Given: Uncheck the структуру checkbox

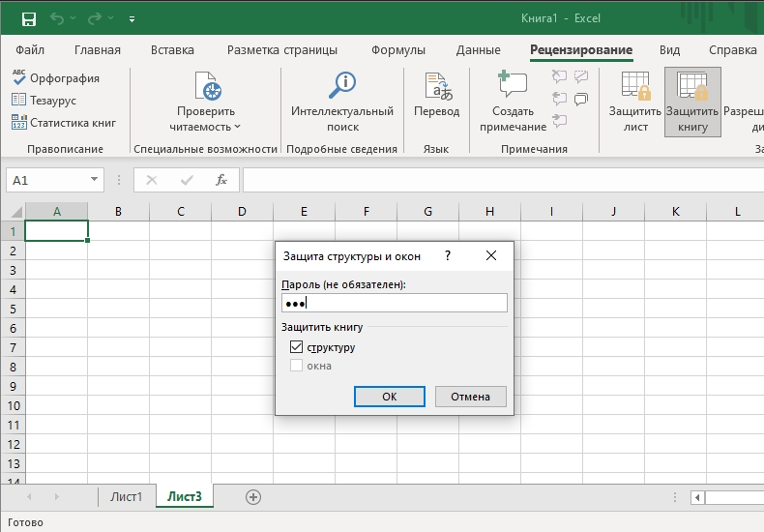Looking at the screenshot, I should click(296, 347).
